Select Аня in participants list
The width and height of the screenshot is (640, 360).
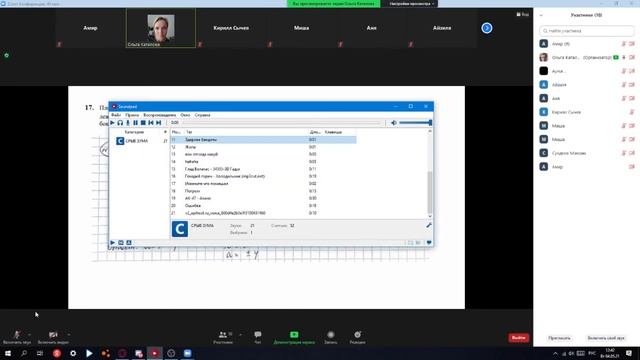click(587, 98)
